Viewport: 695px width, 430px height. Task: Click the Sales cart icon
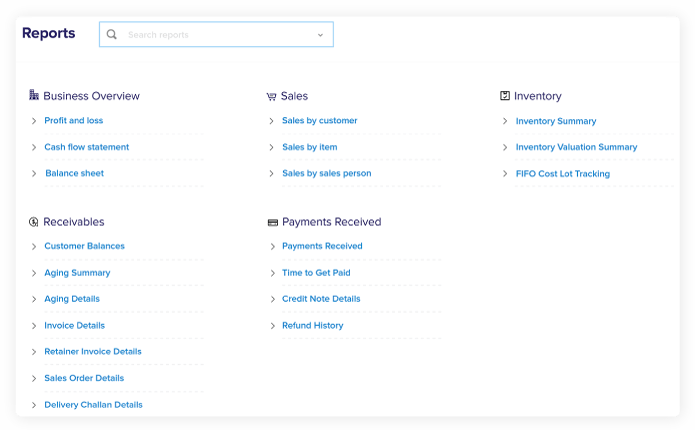pos(271,96)
